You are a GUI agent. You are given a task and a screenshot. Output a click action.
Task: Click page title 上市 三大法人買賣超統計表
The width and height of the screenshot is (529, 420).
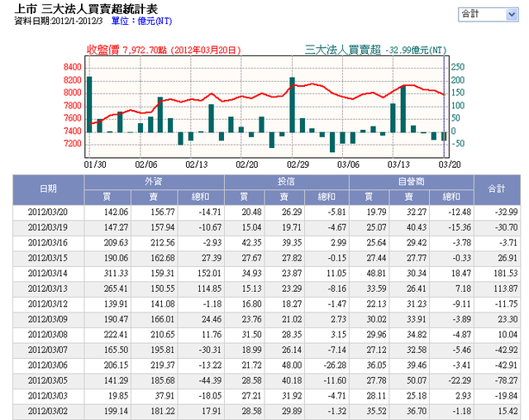coord(86,9)
